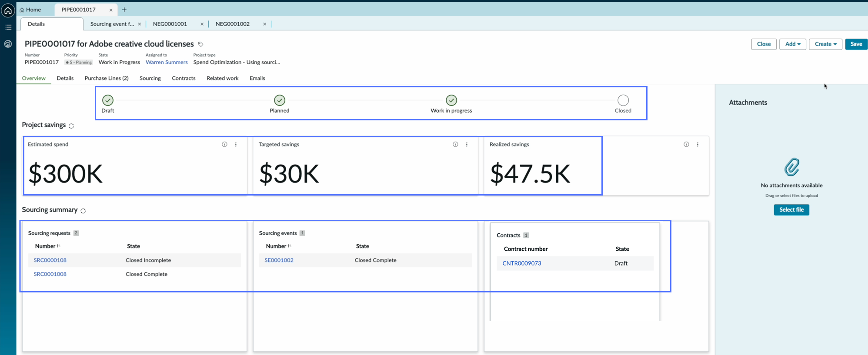Open sourcing request SRC0001008
868x355 pixels.
pos(50,274)
